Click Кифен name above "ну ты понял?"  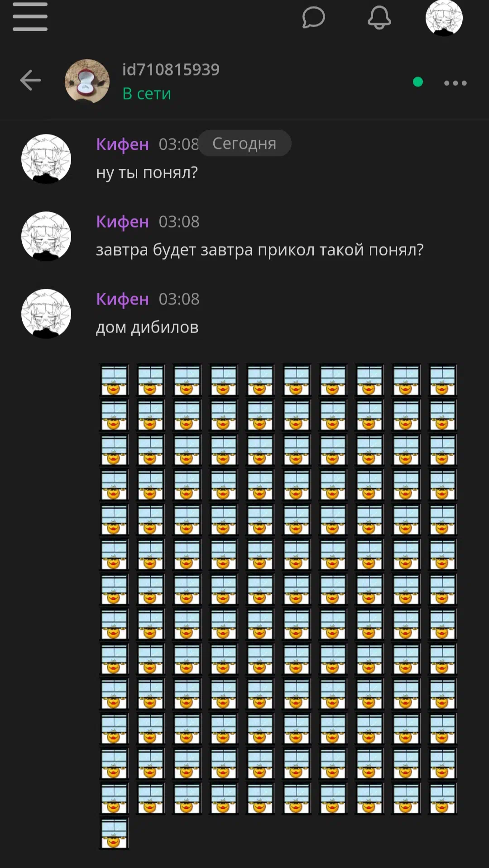coord(123,144)
